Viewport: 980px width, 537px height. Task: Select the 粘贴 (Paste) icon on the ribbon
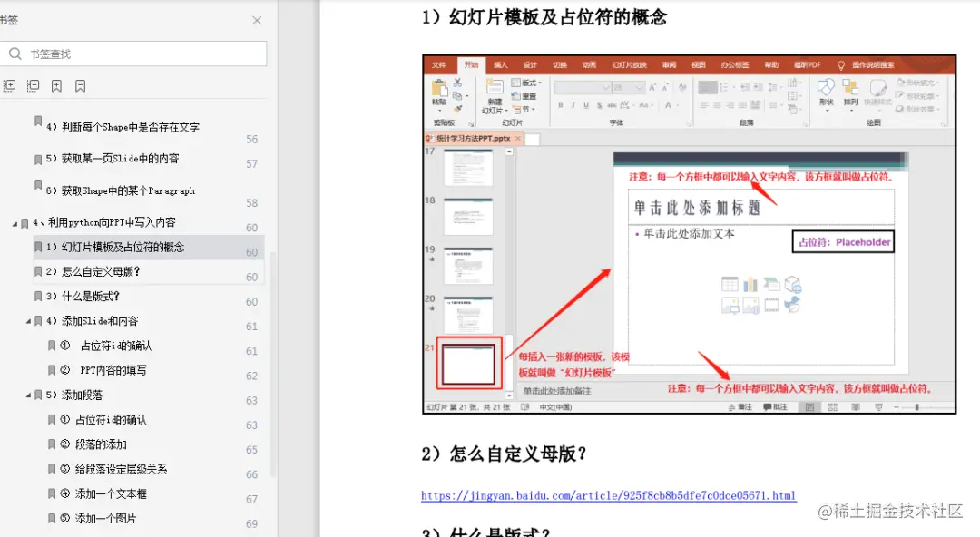click(441, 91)
